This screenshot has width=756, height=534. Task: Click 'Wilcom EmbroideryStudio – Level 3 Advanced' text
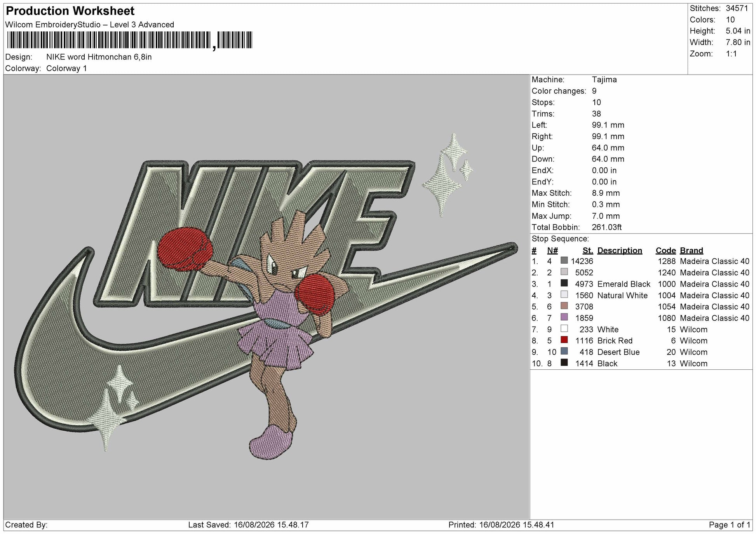90,24
